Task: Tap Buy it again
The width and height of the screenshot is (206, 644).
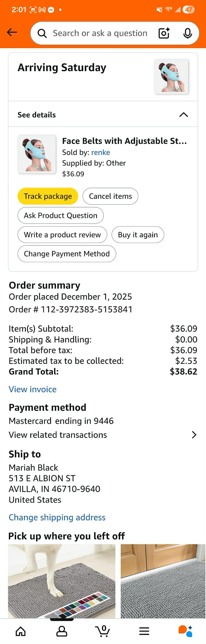Action: pos(138,235)
